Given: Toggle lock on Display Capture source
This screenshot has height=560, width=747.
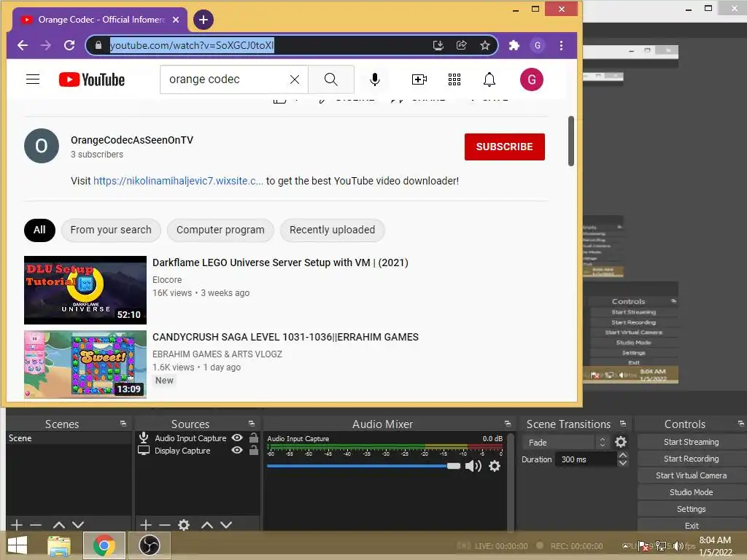Looking at the screenshot, I should point(254,450).
